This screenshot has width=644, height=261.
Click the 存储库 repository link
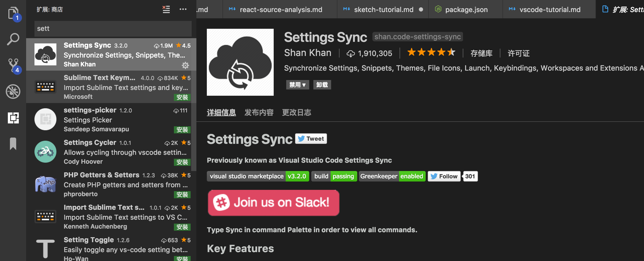[481, 53]
